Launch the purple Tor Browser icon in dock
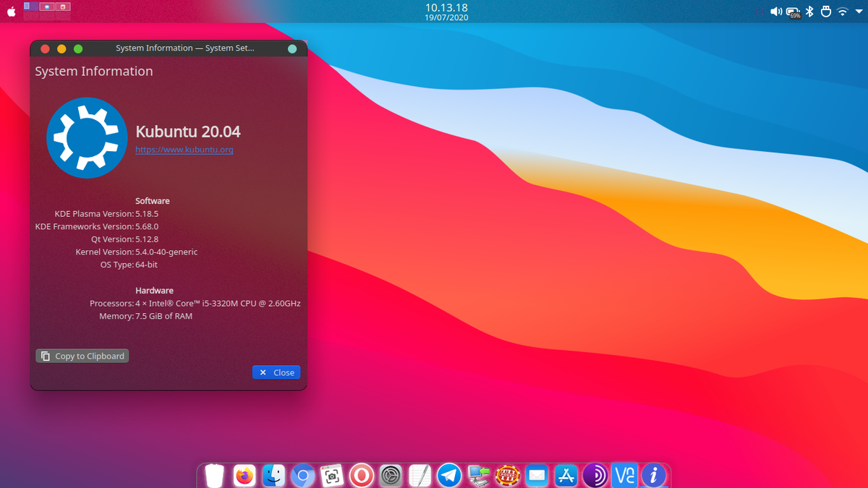 (x=595, y=475)
